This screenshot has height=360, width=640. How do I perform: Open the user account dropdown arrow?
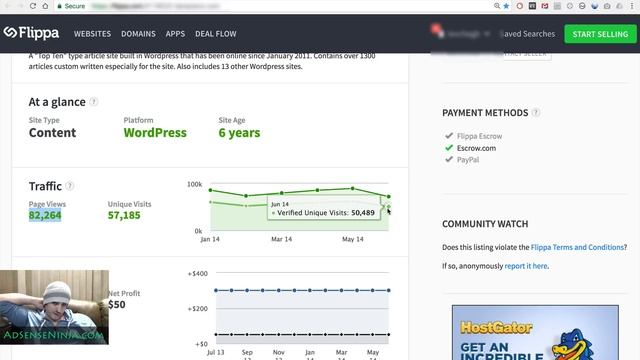pos(487,34)
